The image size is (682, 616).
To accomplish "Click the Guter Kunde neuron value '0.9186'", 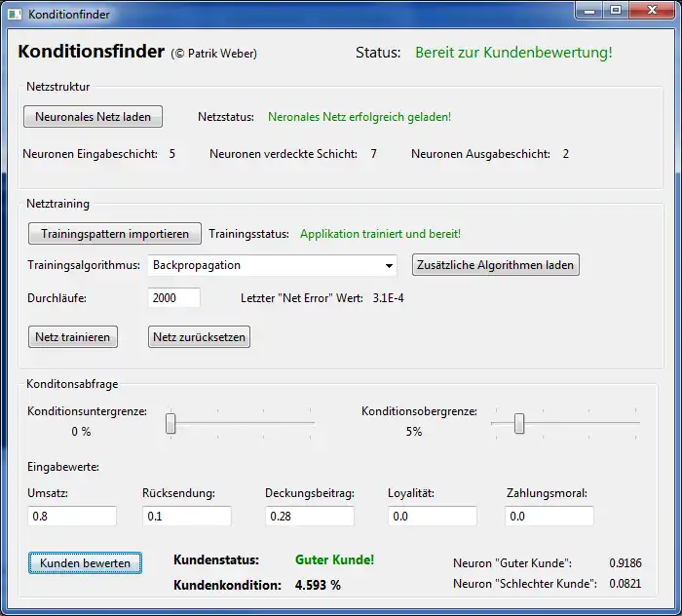I will pos(625,563).
